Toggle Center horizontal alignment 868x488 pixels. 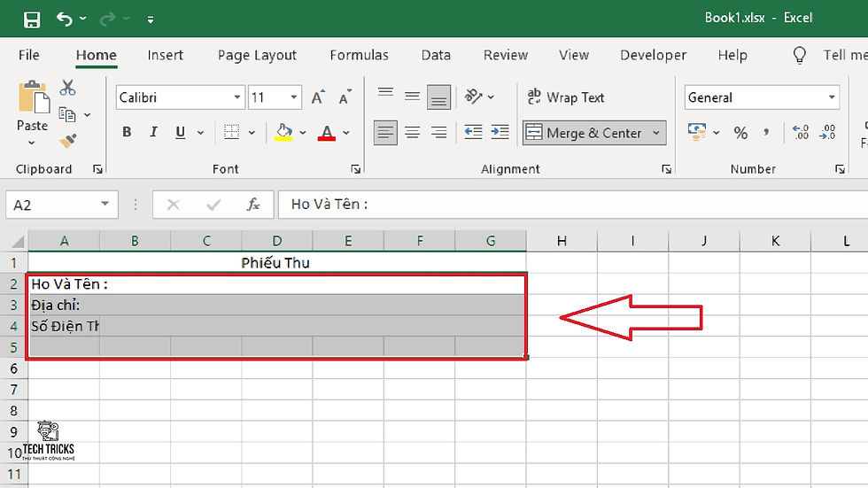point(412,133)
